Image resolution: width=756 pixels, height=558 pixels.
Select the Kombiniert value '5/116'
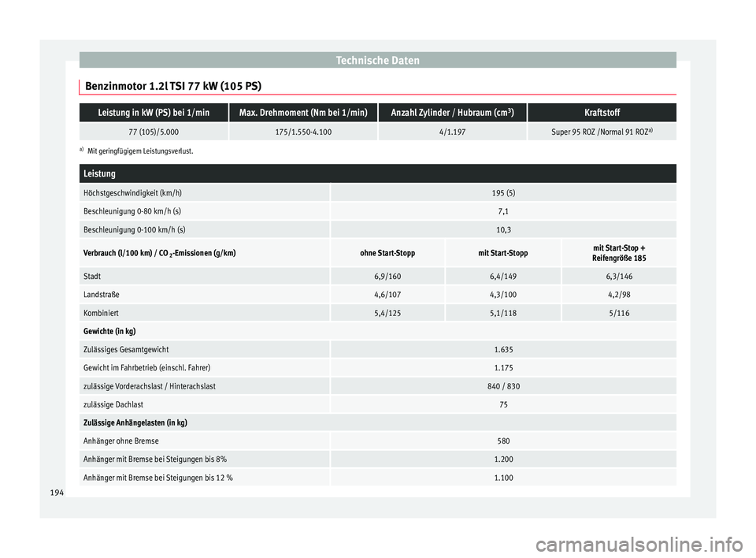click(x=619, y=313)
